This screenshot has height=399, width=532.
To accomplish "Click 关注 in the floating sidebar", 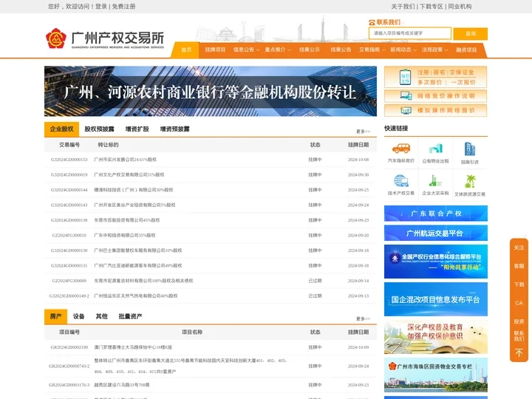I will tap(519, 248).
